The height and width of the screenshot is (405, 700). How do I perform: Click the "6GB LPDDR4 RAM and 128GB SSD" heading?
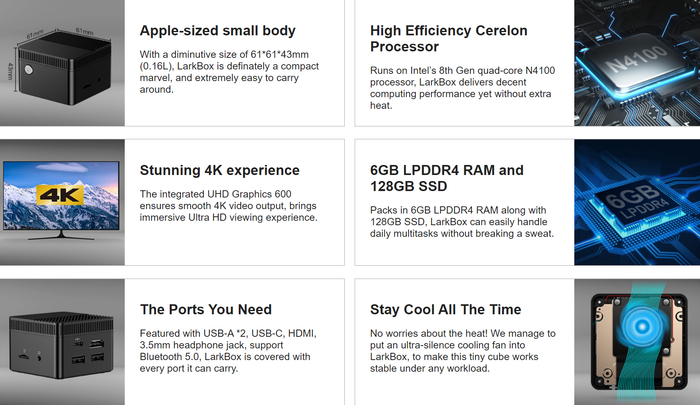(x=447, y=178)
